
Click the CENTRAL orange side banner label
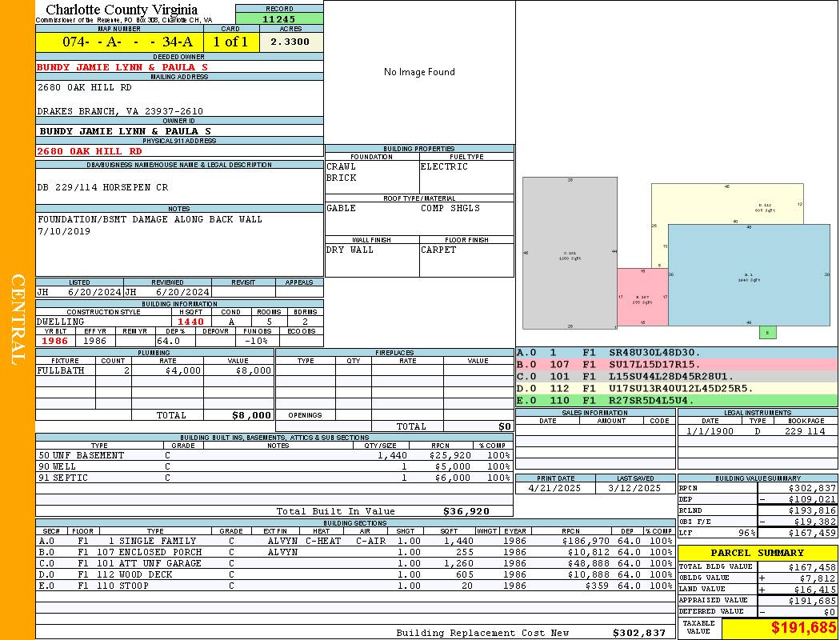pos(18,320)
